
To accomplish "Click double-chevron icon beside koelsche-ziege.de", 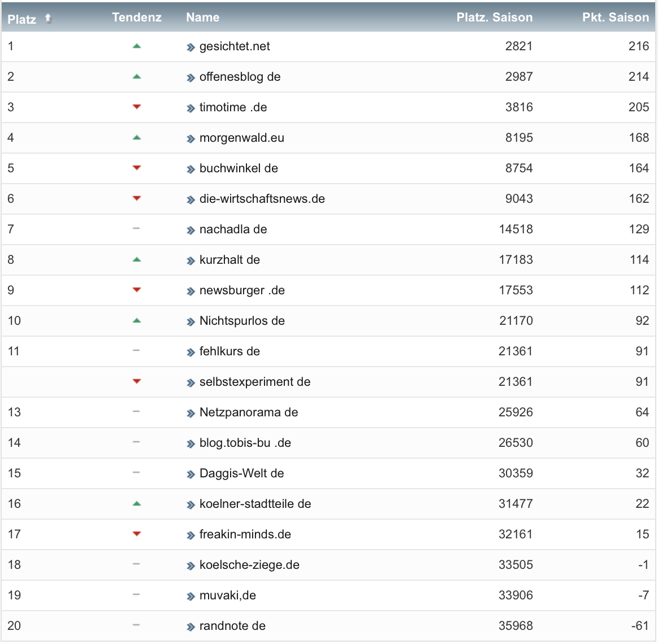I will tap(191, 566).
